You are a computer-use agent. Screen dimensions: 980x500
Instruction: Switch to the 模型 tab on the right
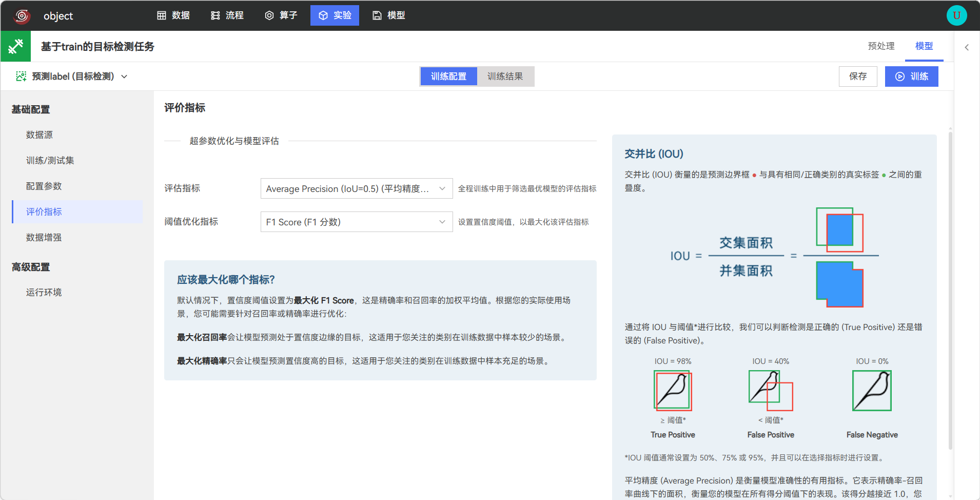(x=924, y=46)
